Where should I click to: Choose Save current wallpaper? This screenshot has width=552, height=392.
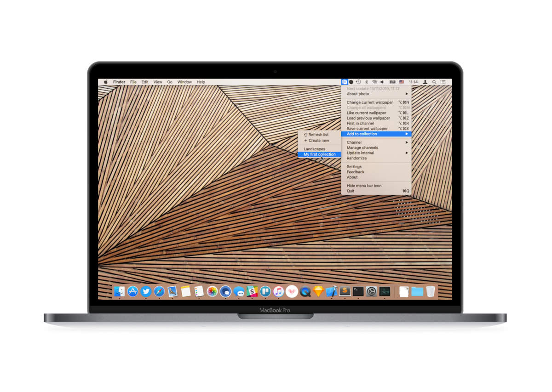coord(376,129)
